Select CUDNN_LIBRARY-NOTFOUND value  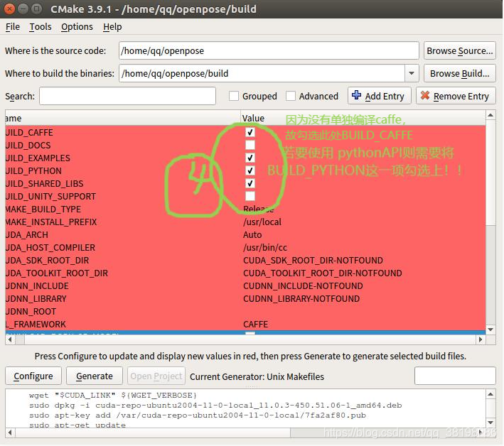coord(301,299)
